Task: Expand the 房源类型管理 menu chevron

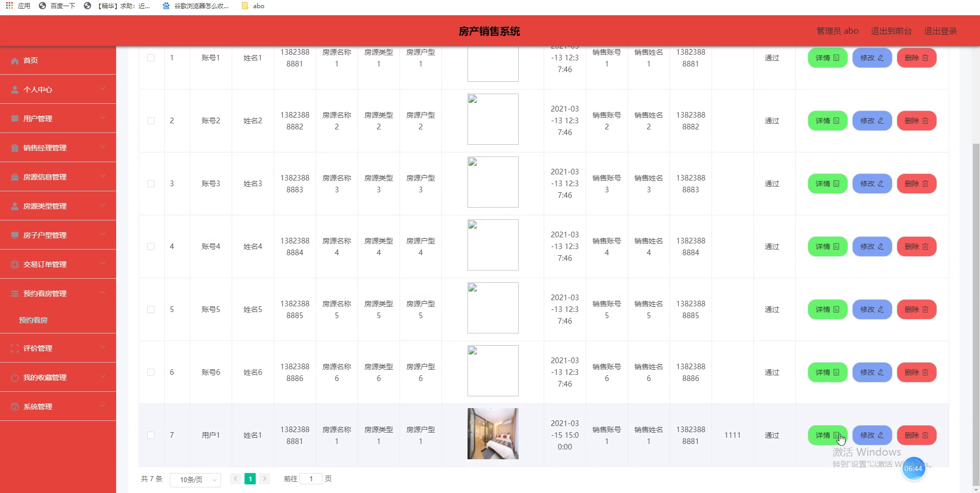Action: [x=103, y=206]
